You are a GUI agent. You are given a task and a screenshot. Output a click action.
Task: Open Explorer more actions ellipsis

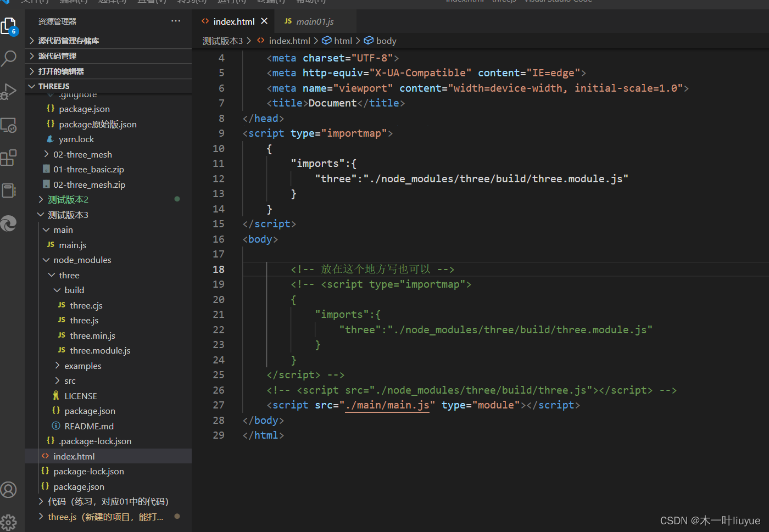point(176,21)
